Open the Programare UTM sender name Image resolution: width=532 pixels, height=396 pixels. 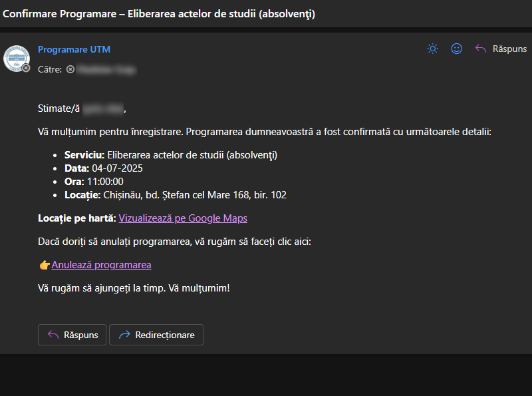pos(74,49)
